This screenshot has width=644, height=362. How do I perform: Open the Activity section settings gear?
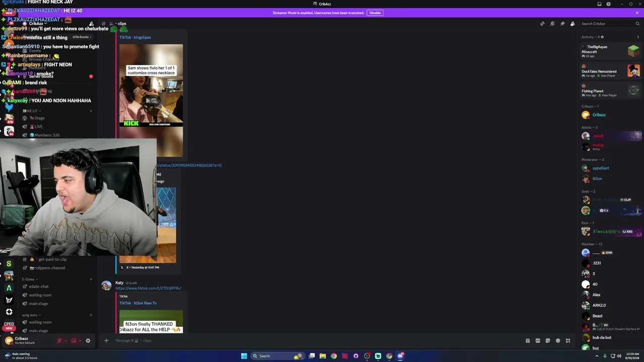[x=602, y=37]
